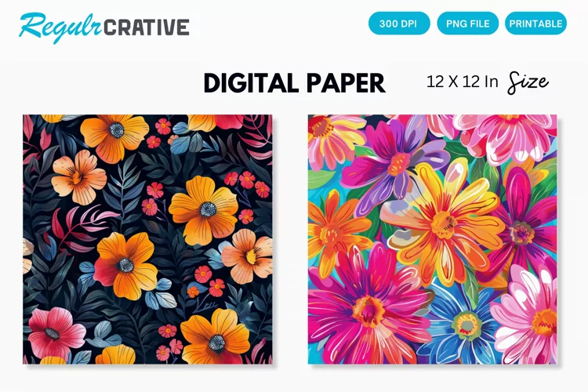Click the CRATIVE word in logo

point(147,27)
